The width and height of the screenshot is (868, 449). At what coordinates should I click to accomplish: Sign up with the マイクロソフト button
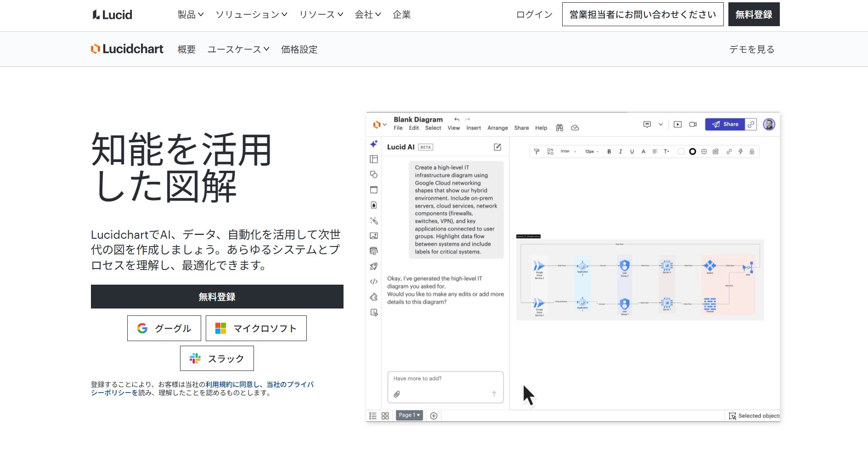256,328
